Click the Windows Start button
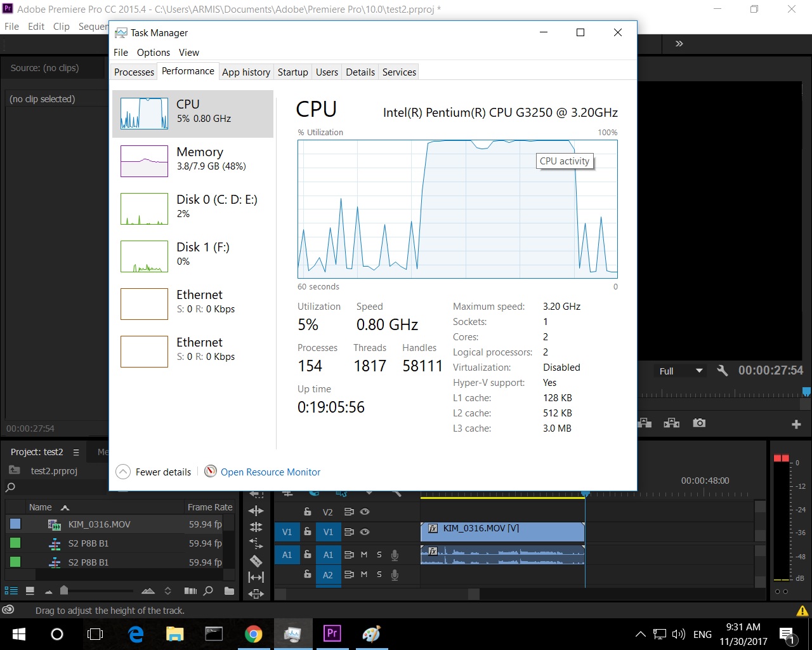 [19, 633]
